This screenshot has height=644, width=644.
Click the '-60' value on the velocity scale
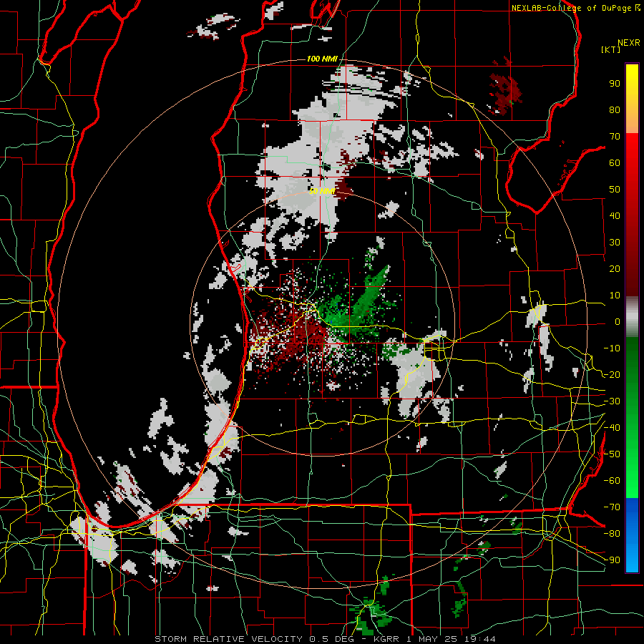612,481
